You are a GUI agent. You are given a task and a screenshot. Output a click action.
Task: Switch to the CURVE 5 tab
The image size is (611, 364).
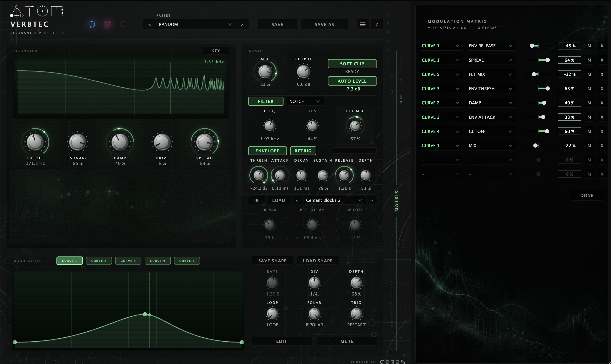tap(187, 260)
